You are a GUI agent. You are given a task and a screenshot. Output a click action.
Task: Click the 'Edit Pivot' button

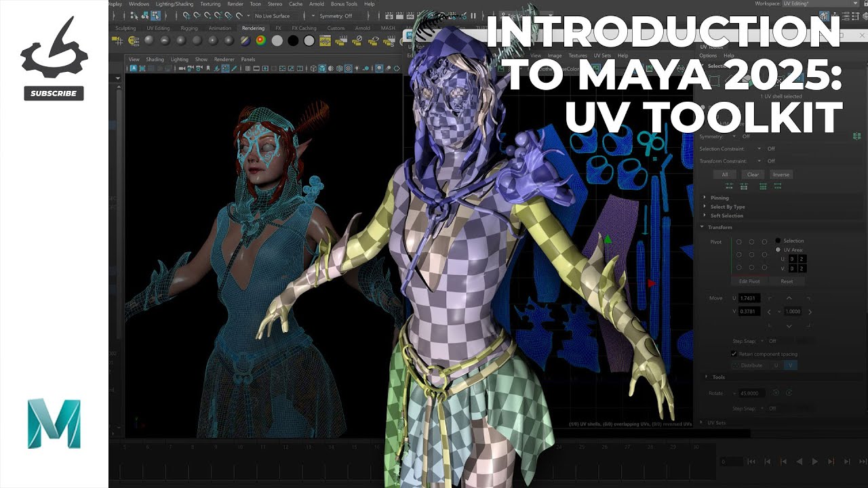point(749,281)
